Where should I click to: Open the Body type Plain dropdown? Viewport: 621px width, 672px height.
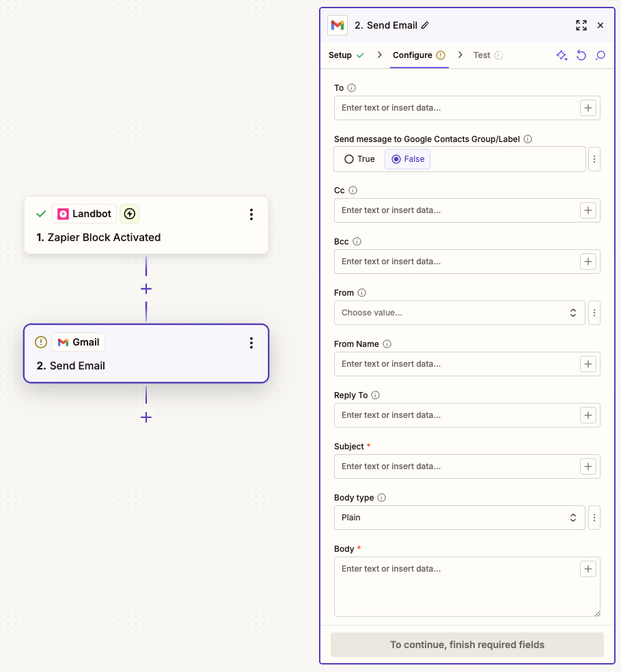coord(459,518)
